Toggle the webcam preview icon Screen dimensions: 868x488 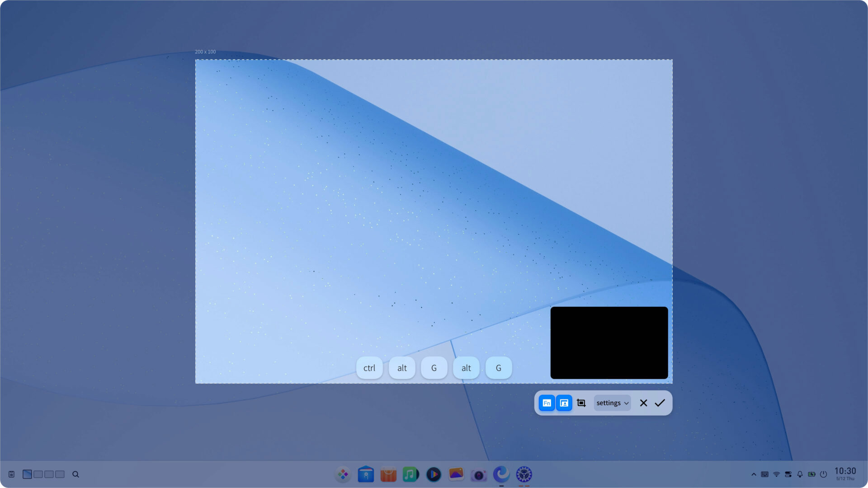pos(564,403)
